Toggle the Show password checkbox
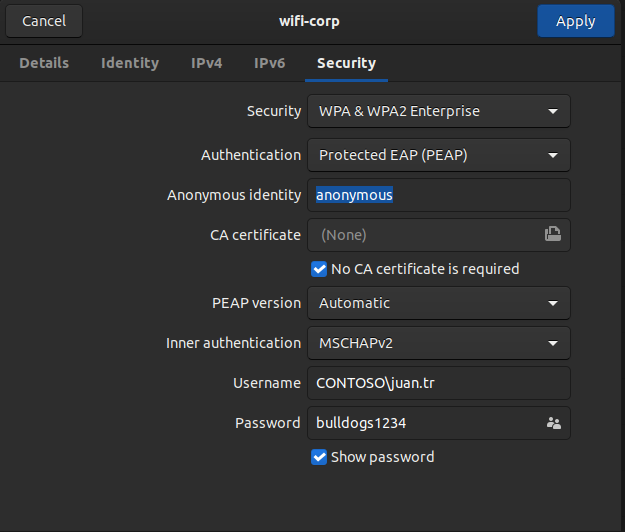Screen dimensions: 625x532 tap(320, 457)
